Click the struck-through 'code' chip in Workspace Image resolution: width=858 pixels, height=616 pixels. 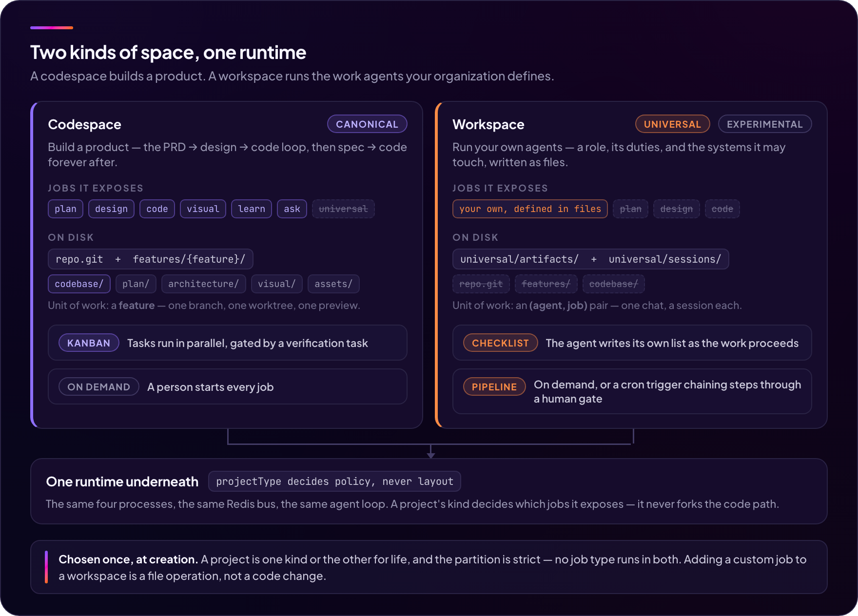722,209
